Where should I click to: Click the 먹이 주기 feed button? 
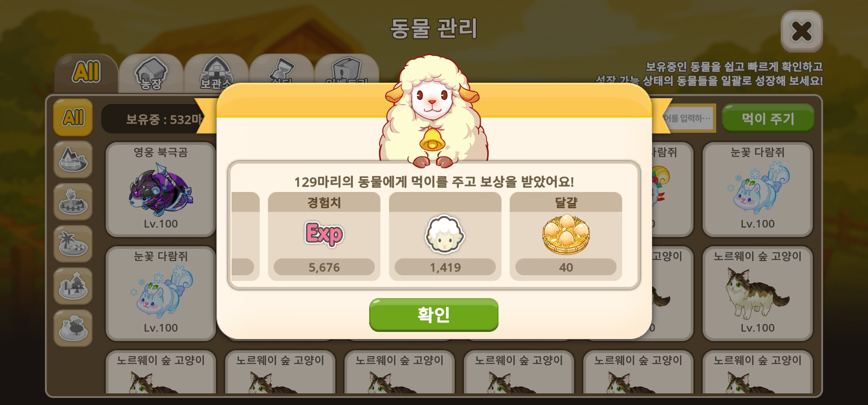pyautogui.click(x=768, y=118)
